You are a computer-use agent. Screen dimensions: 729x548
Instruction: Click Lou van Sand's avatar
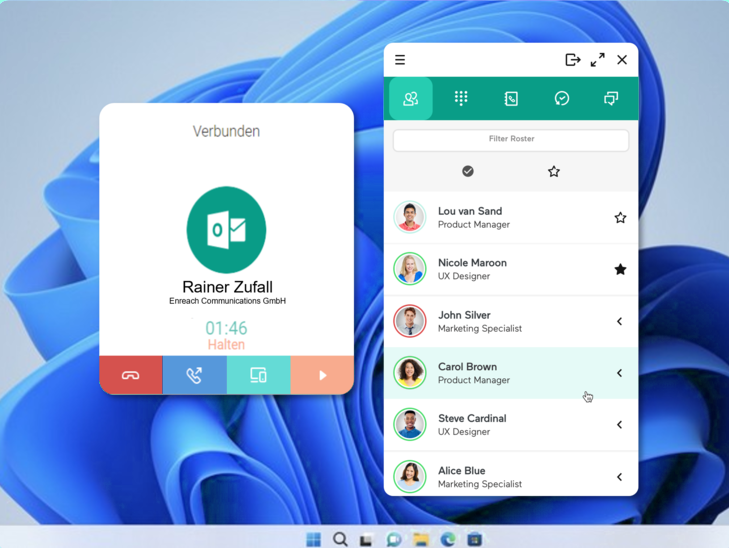point(410,217)
